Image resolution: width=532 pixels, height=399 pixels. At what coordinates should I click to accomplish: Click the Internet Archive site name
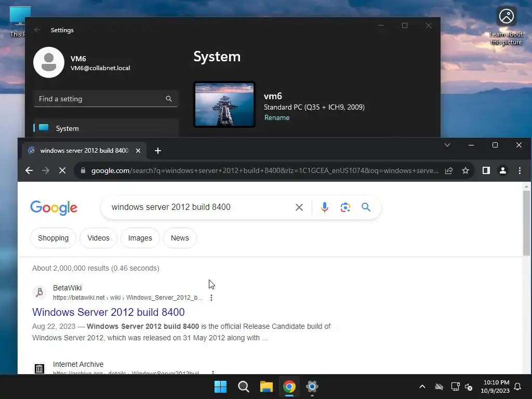(78, 364)
